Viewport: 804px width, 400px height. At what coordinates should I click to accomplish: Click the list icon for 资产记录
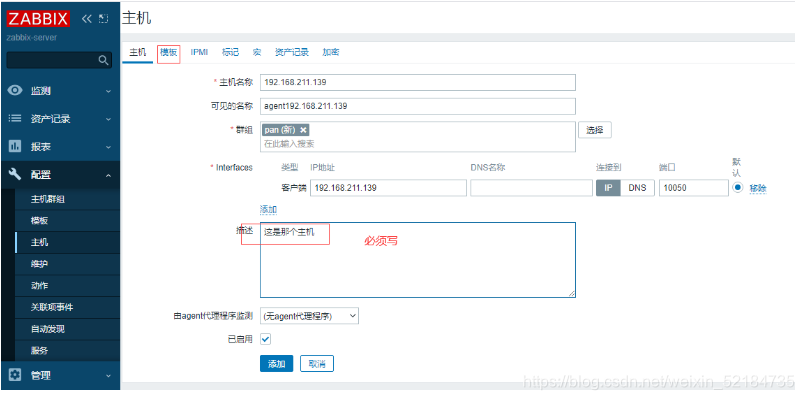click(15, 118)
